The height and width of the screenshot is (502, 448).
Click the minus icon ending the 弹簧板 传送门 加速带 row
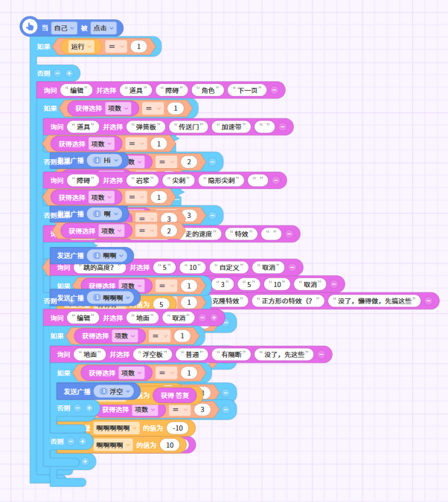282,126
